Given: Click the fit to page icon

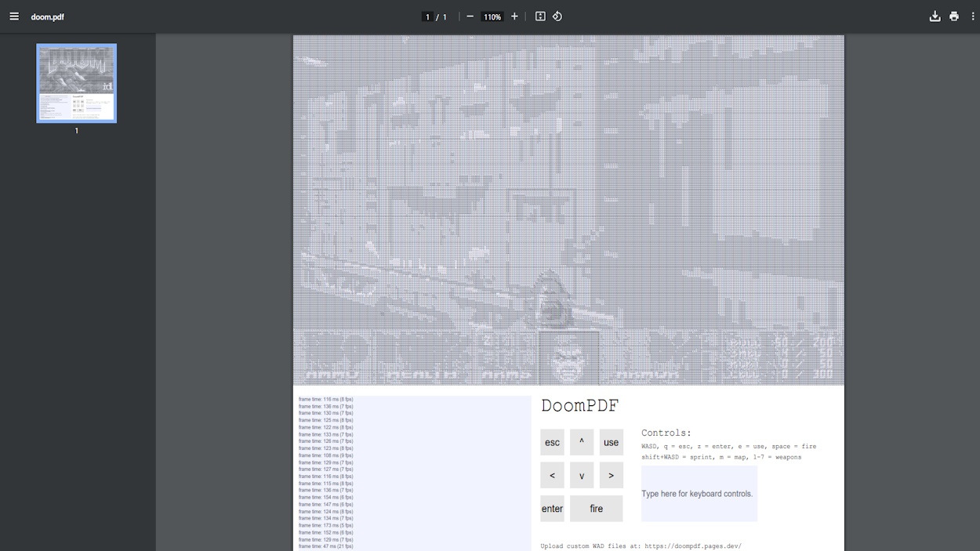Looking at the screenshot, I should click(540, 16).
